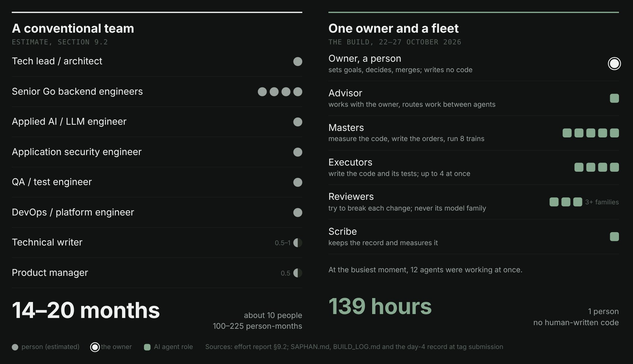The height and width of the screenshot is (364, 633).
Task: Click "sets goals, decides, merges; writes no code"
Action: point(400,70)
